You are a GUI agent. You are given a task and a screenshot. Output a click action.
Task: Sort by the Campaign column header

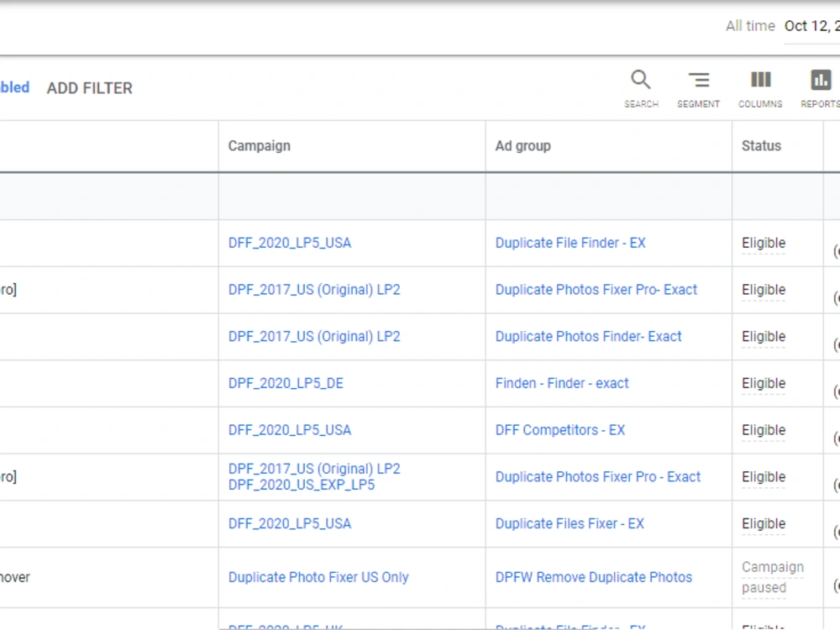click(x=260, y=145)
